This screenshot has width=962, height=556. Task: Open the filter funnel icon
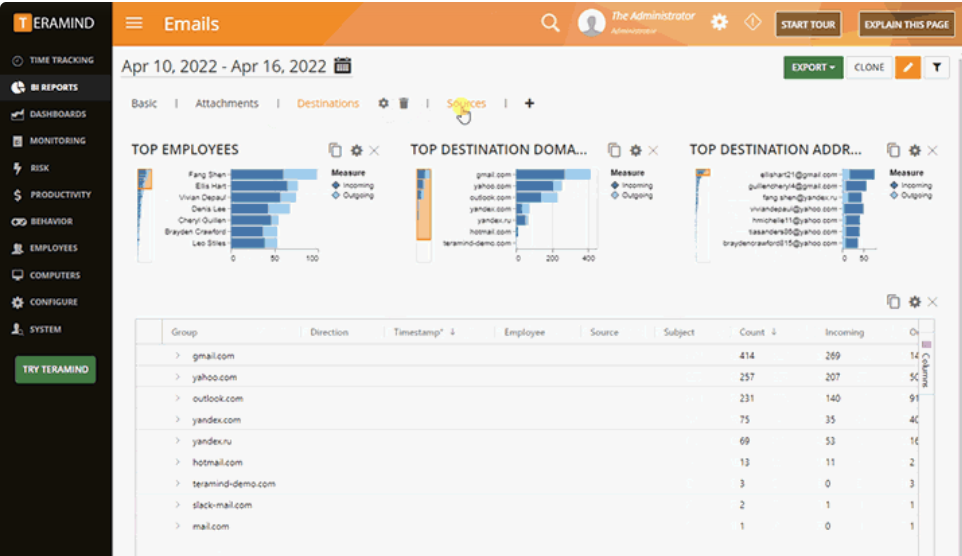pos(936,68)
